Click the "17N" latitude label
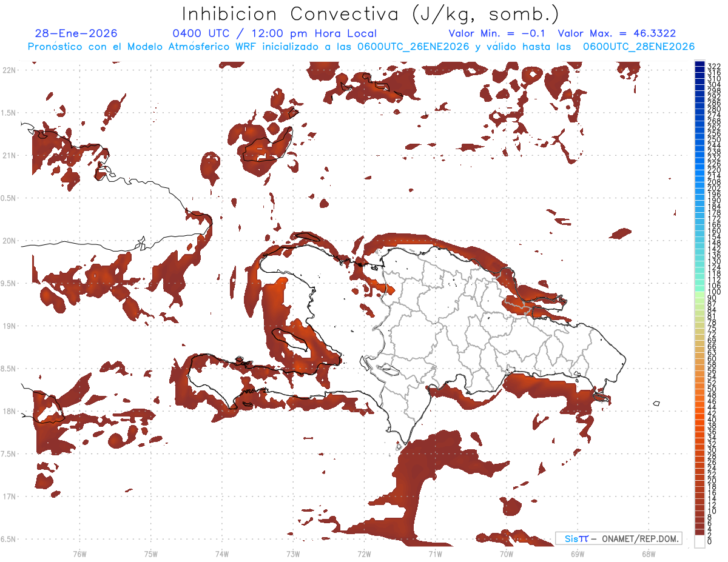This screenshot has height=562, width=728. [9, 497]
